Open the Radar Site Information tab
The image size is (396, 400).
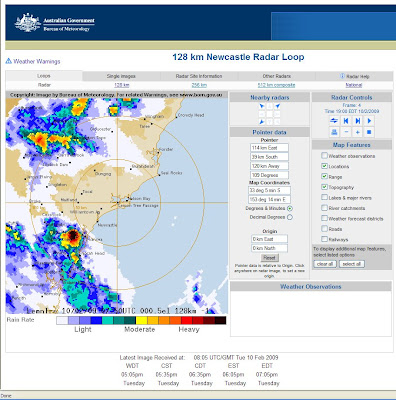tap(199, 76)
